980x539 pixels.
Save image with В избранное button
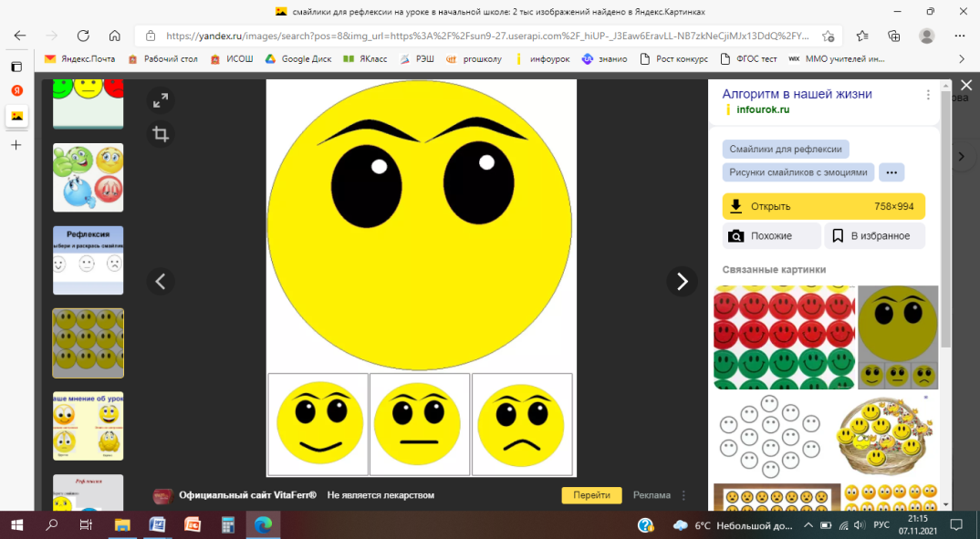(x=874, y=236)
